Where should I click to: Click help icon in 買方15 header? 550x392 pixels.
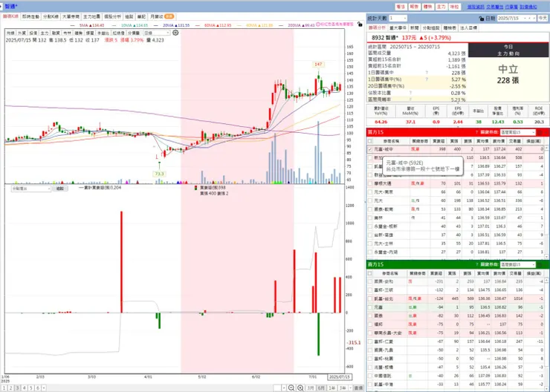pyautogui.click(x=476, y=132)
